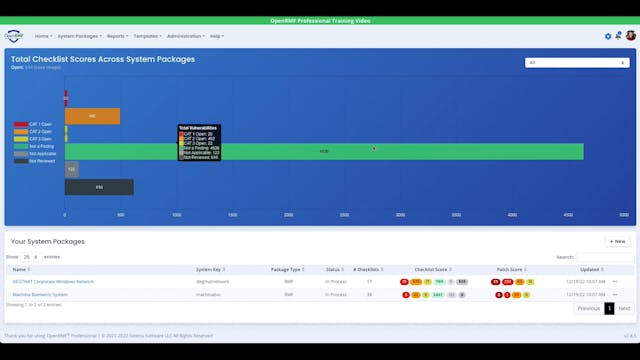The height and width of the screenshot is (360, 640).
Task: Toggle Not a Finding legend entry
Action: coord(34,146)
